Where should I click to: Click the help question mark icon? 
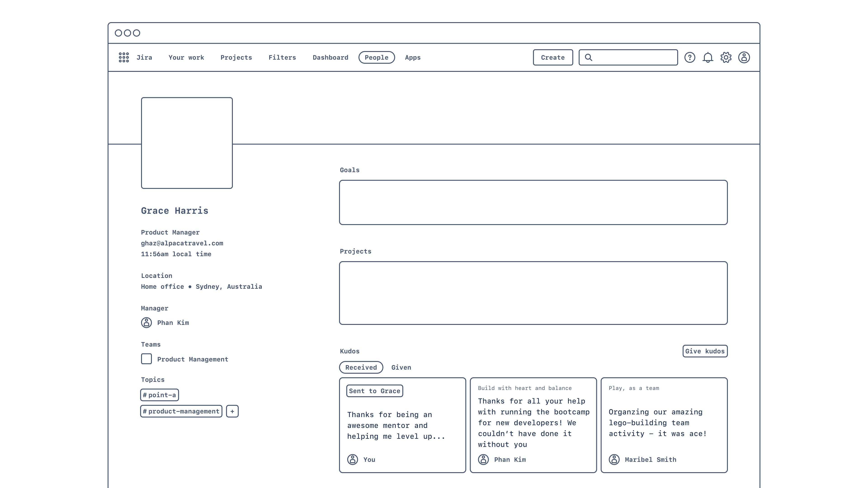click(x=690, y=57)
